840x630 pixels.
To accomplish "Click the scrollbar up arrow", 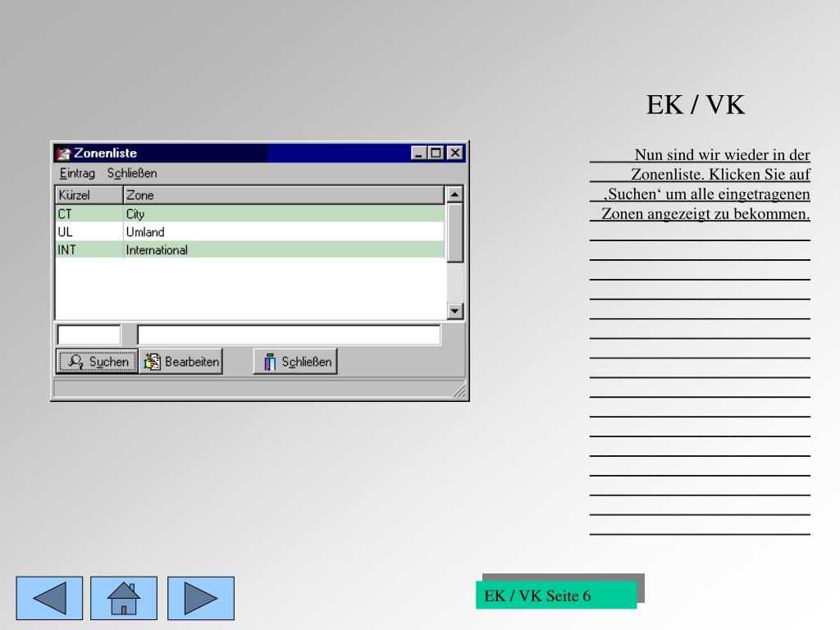I will coord(454,194).
